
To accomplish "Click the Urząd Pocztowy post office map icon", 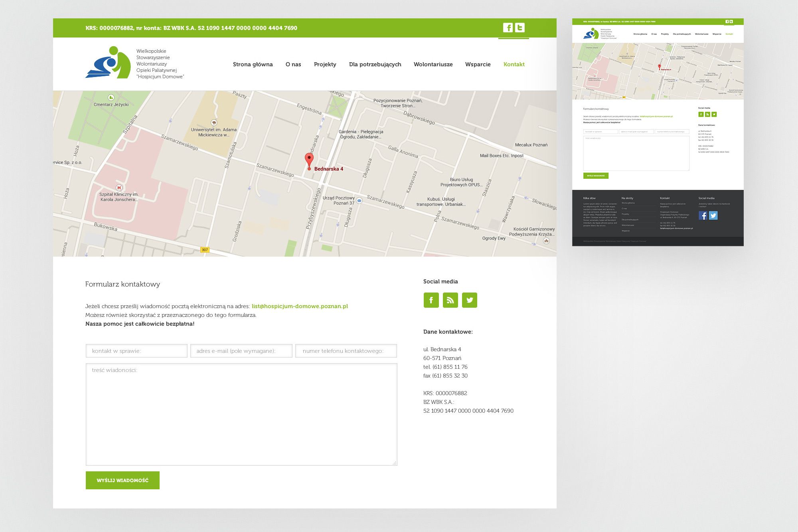I will pos(359,201).
